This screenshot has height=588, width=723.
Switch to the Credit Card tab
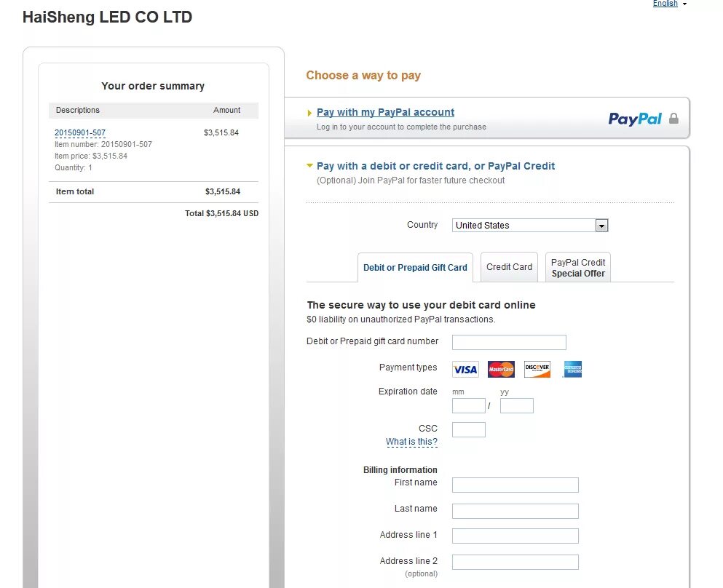[509, 267]
